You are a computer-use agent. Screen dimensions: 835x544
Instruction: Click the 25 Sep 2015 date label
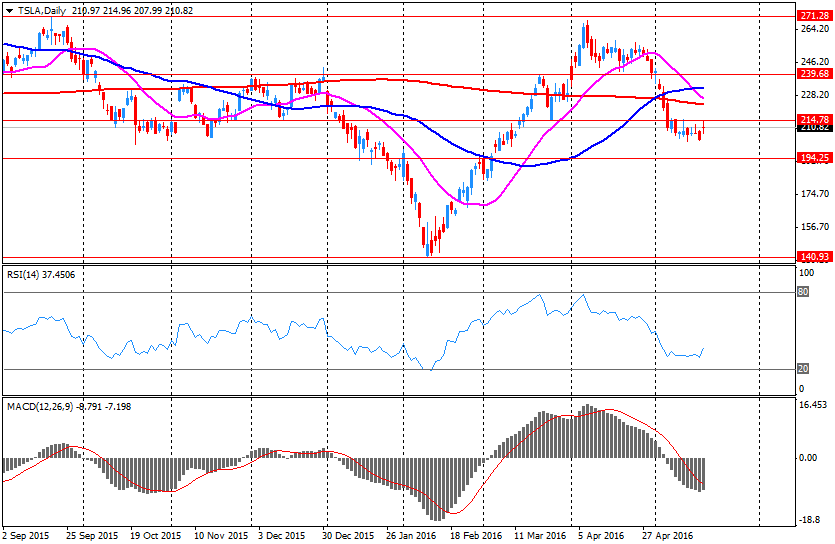click(x=92, y=535)
